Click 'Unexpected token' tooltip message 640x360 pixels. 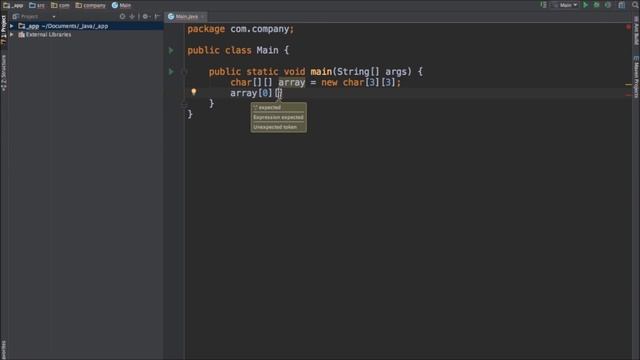point(275,127)
